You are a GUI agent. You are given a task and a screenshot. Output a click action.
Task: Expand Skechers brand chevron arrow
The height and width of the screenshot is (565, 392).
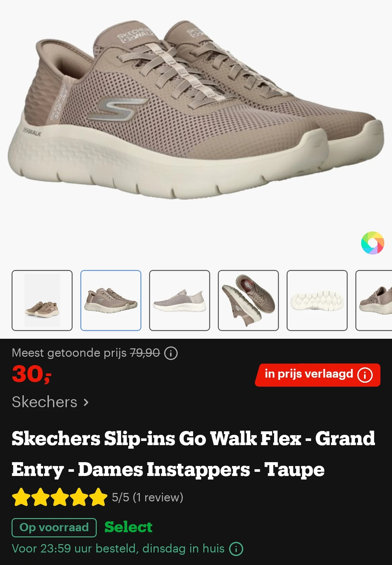86,402
